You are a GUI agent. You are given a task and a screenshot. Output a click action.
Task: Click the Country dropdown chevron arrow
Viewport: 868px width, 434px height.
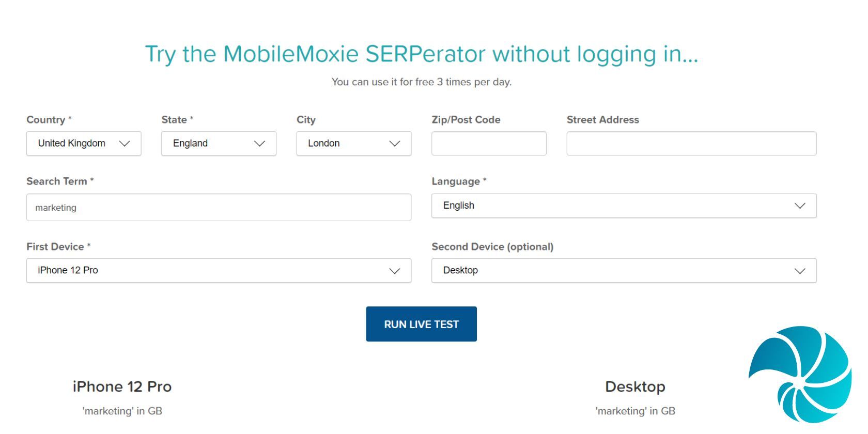click(x=125, y=144)
